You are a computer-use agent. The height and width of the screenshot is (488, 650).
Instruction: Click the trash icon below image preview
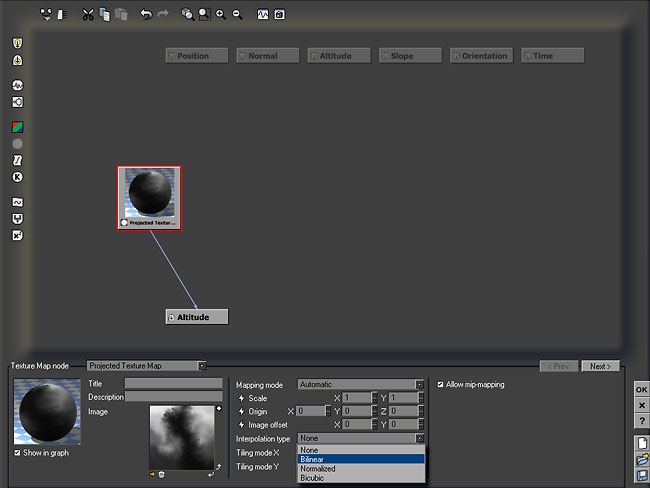(x=161, y=474)
